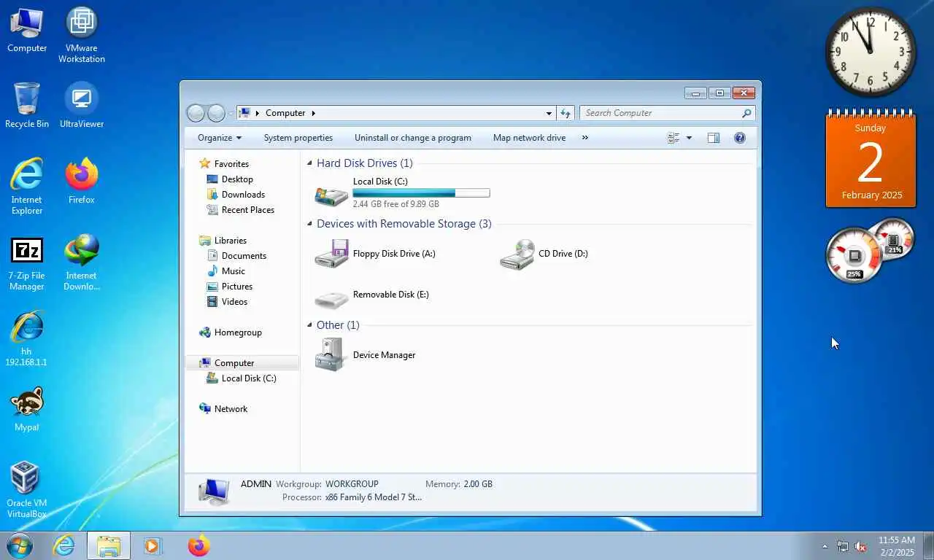The image size is (934, 560).
Task: Change your view using the view icon
Action: (x=673, y=138)
